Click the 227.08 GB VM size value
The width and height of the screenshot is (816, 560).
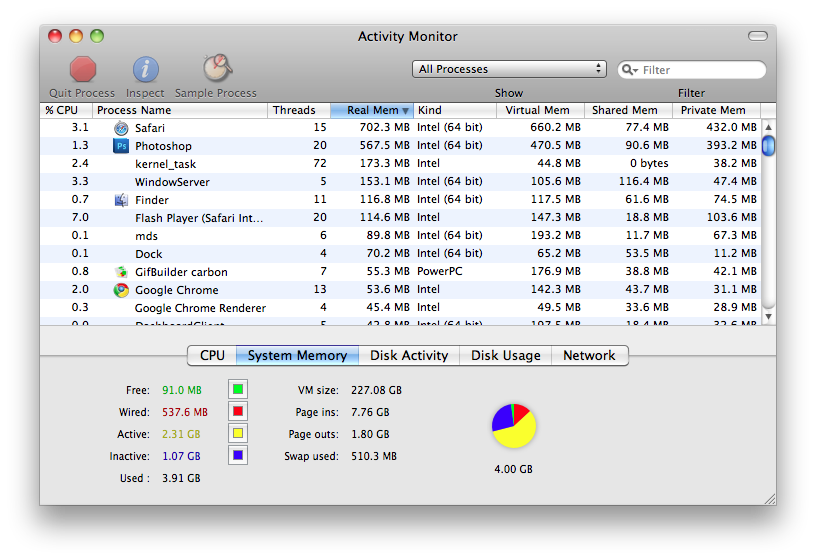[x=376, y=390]
